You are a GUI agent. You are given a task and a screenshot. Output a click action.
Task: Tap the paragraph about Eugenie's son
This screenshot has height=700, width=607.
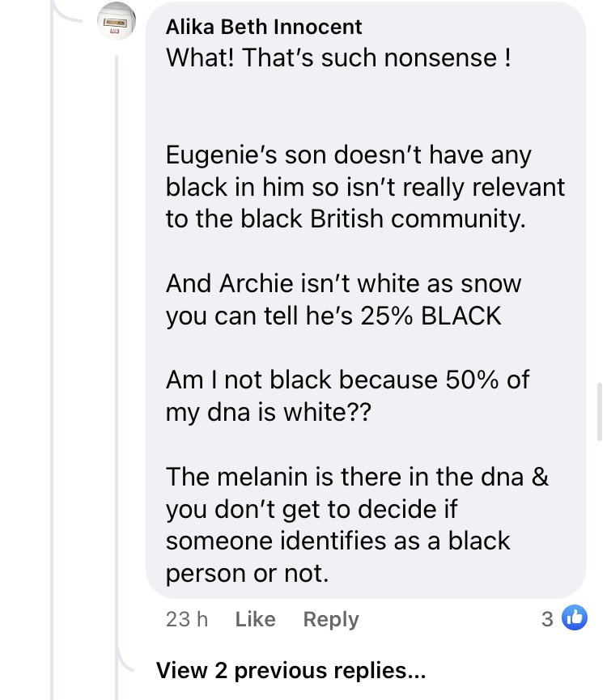365,187
